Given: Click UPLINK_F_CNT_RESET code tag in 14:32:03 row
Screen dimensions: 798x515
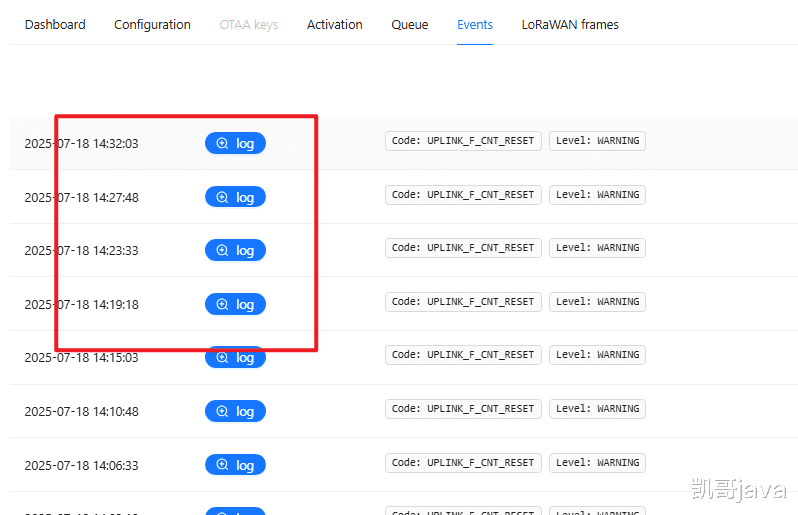Looking at the screenshot, I should 463,141.
